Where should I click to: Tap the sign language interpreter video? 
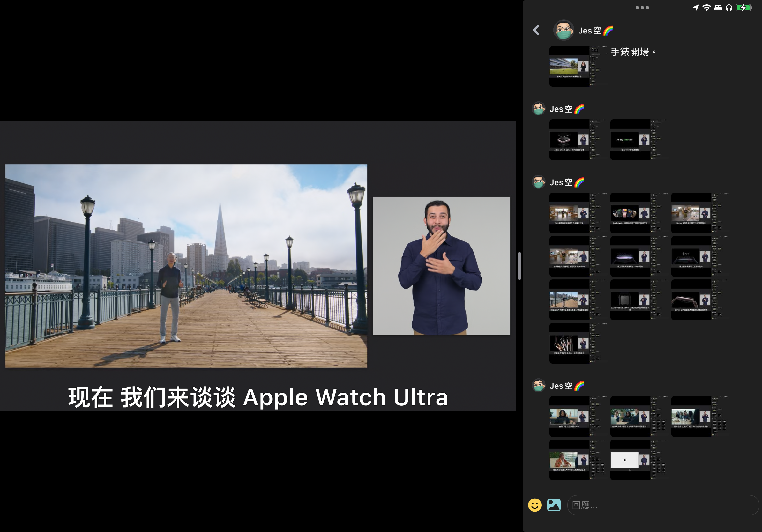(x=441, y=266)
